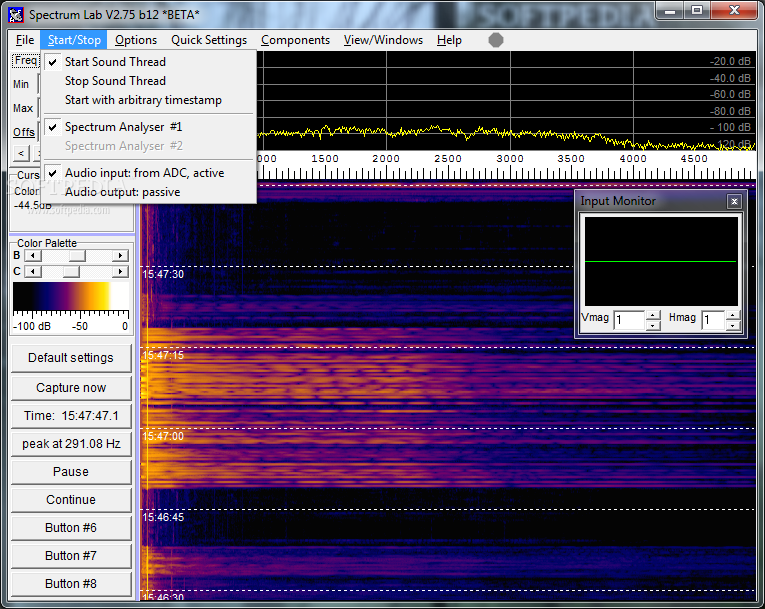Click the Spectrum Lab title bar app icon
This screenshot has width=765, height=609.
click(x=16, y=15)
